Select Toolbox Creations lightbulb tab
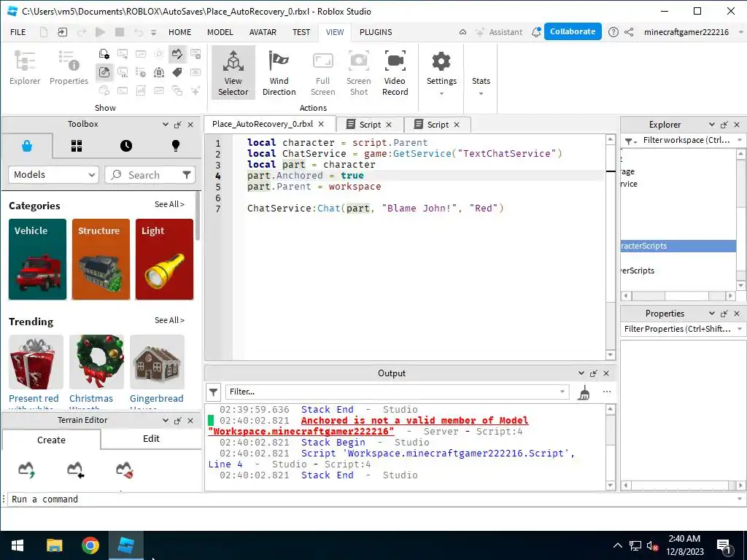This screenshot has width=747, height=560. [175, 146]
